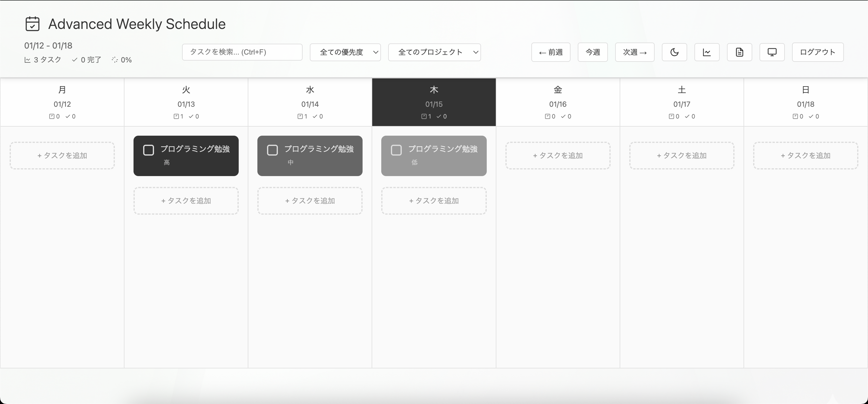This screenshot has height=404, width=868.
Task: Check off Tuesday's プログラミング勉強 task
Action: (x=148, y=150)
